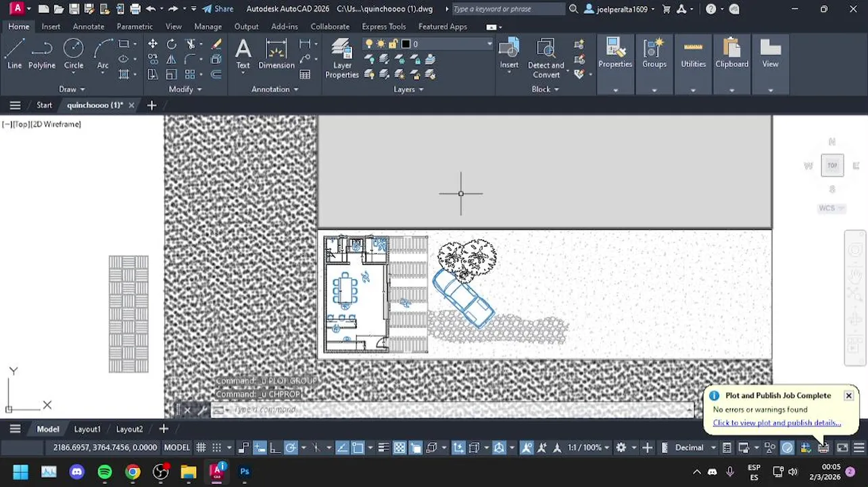This screenshot has width=868, height=487.
Task: Click Detect and Convert icon
Action: click(546, 58)
